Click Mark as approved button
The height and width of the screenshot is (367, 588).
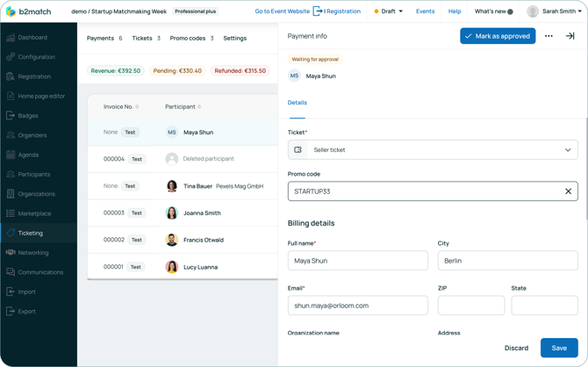click(x=498, y=36)
